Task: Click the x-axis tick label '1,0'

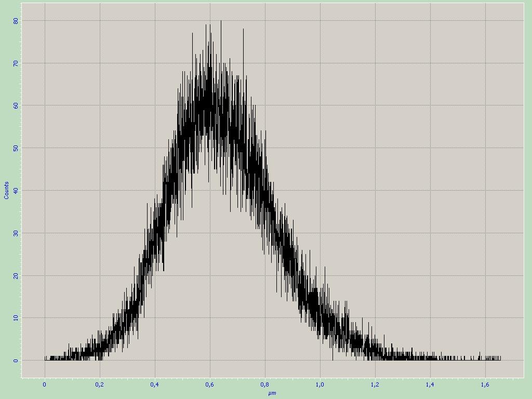Action: click(x=320, y=385)
